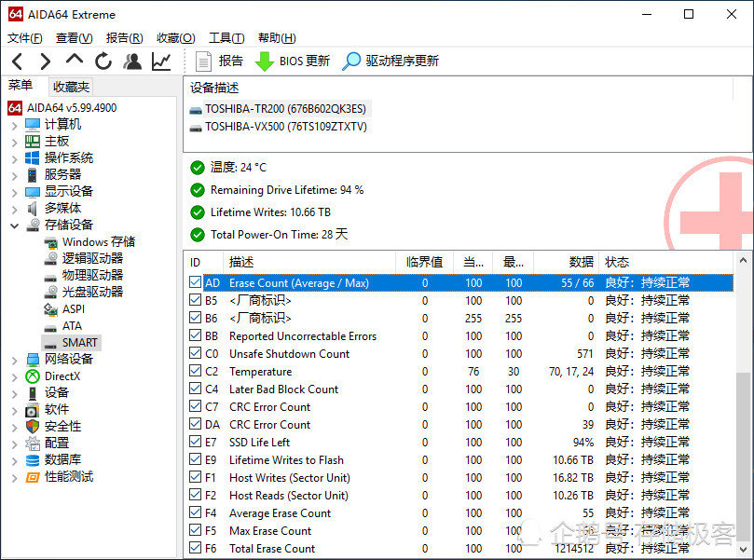Screen dimensions: 754x560
Task: Click the refresh icon in the toolbar
Action: [x=103, y=61]
